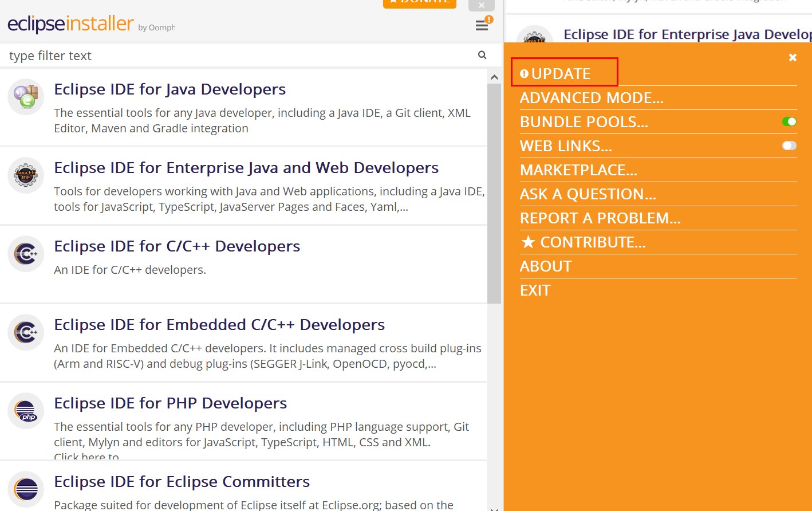Click the PHP Developers package icon
This screenshot has width=812, height=511.
pos(26,410)
